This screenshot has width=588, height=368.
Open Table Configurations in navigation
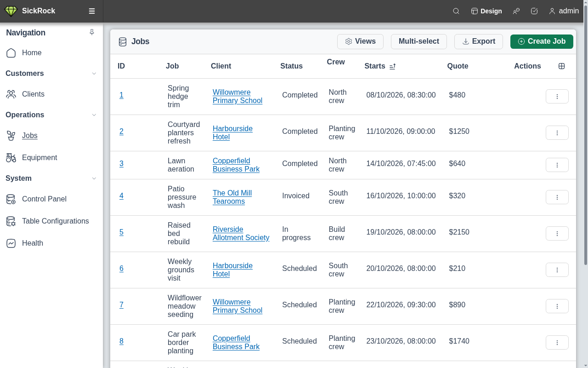51,221
